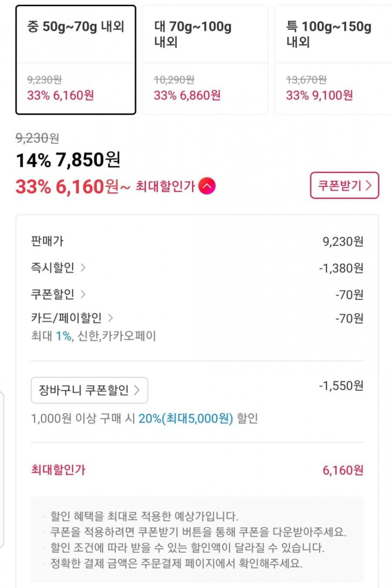Tap the blue 최대 1% text
Image resolution: width=392 pixels, height=588 pixels.
click(x=63, y=336)
